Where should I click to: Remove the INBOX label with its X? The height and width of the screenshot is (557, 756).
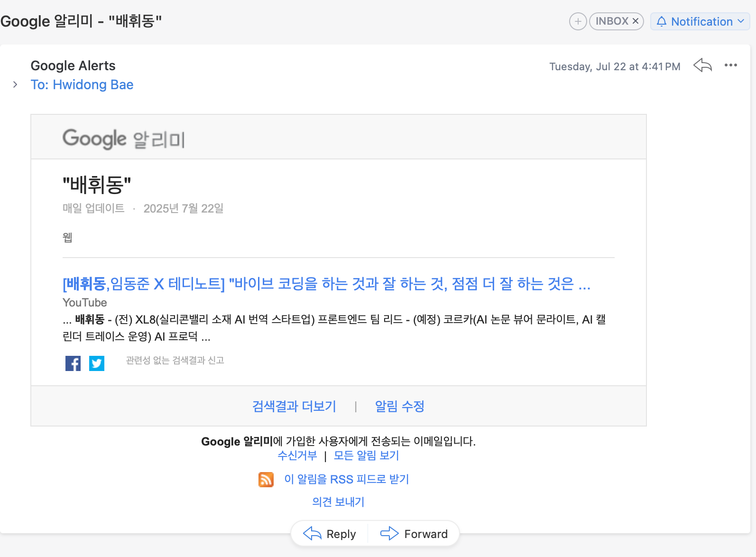click(x=636, y=21)
